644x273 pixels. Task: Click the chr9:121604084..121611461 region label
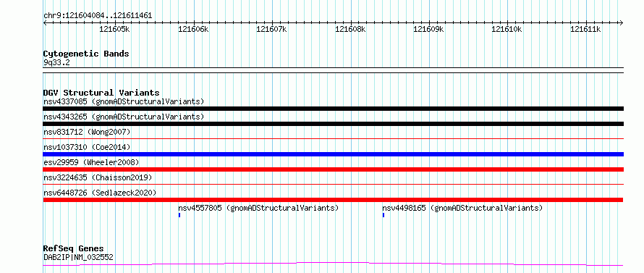coord(98,16)
